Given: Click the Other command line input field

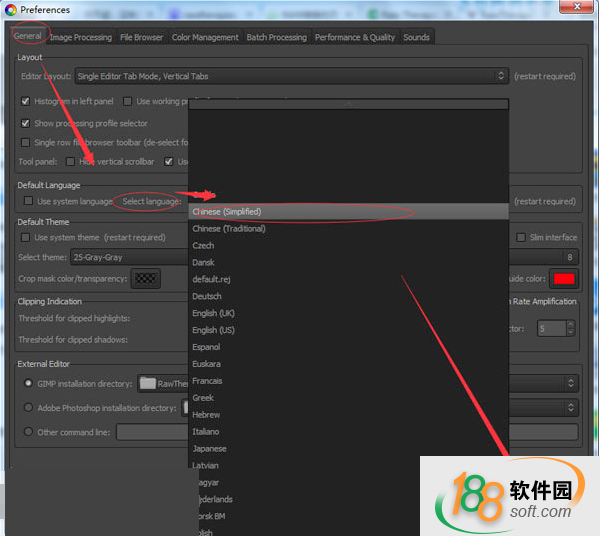Looking at the screenshot, I should point(152,432).
